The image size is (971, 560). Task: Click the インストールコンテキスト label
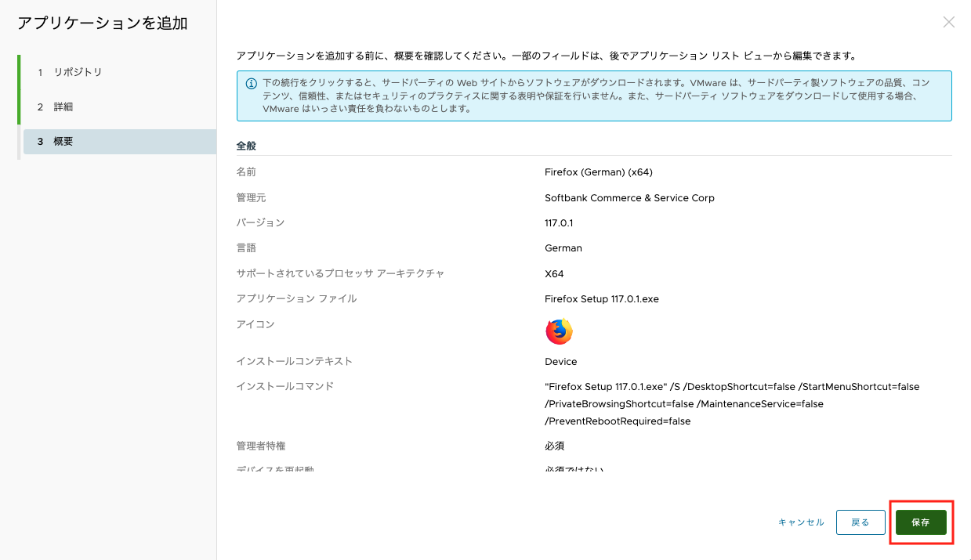(294, 362)
